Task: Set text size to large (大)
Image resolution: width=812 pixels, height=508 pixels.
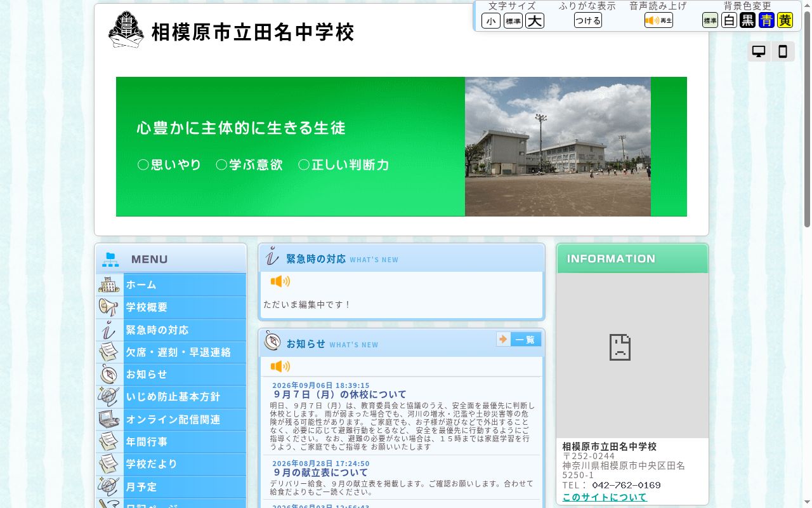Action: (x=535, y=21)
